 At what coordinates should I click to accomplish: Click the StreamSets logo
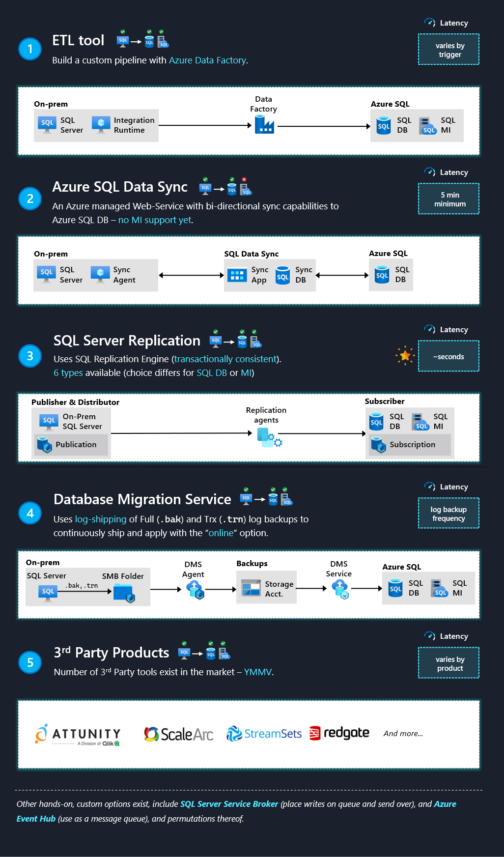click(x=264, y=734)
